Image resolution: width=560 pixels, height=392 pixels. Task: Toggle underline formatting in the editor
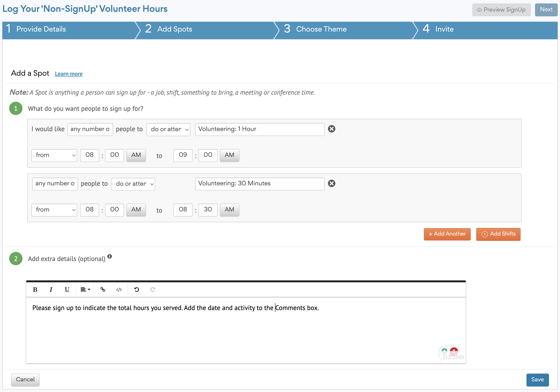pos(67,289)
